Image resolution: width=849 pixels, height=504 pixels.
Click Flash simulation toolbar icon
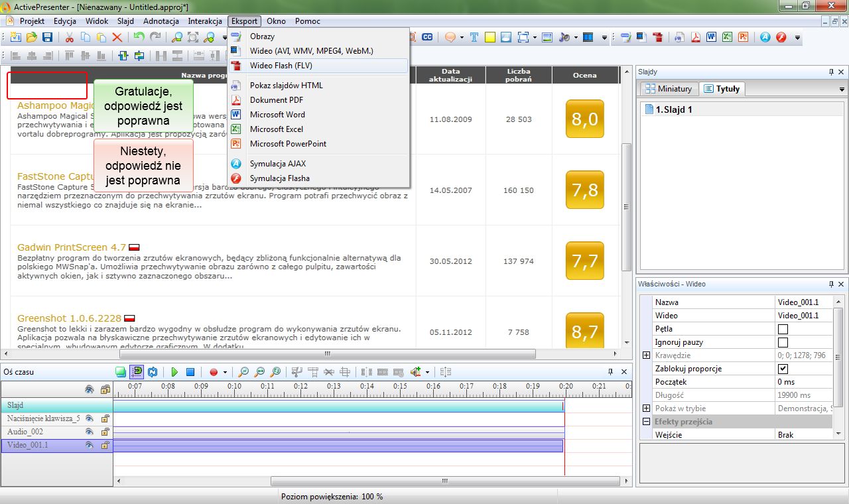point(781,38)
